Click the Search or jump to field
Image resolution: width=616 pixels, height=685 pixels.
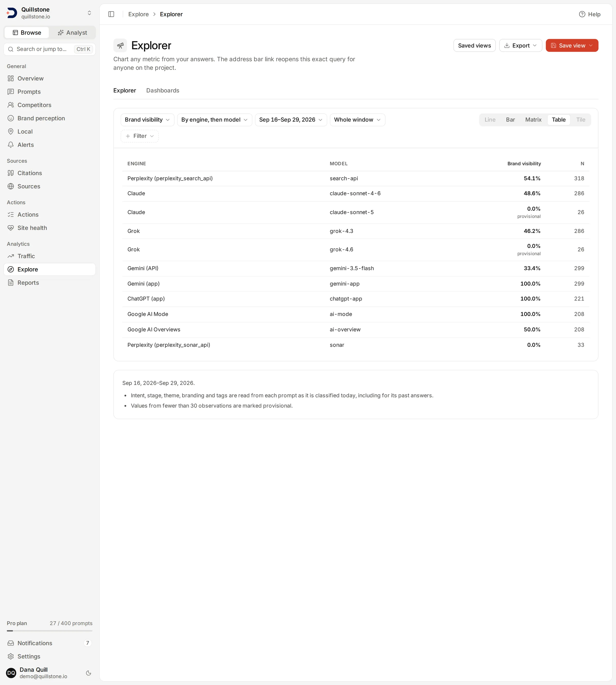pos(50,49)
